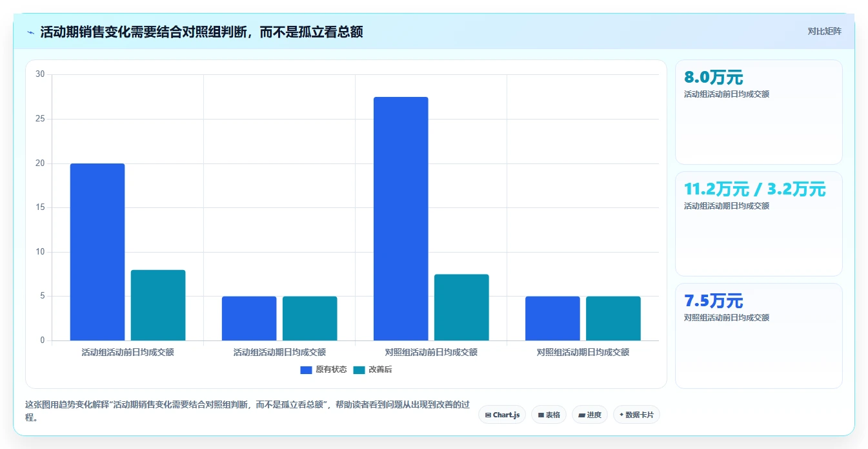Click blue 原有状态 bar for 对照组活动期日均成交额

tap(552, 318)
